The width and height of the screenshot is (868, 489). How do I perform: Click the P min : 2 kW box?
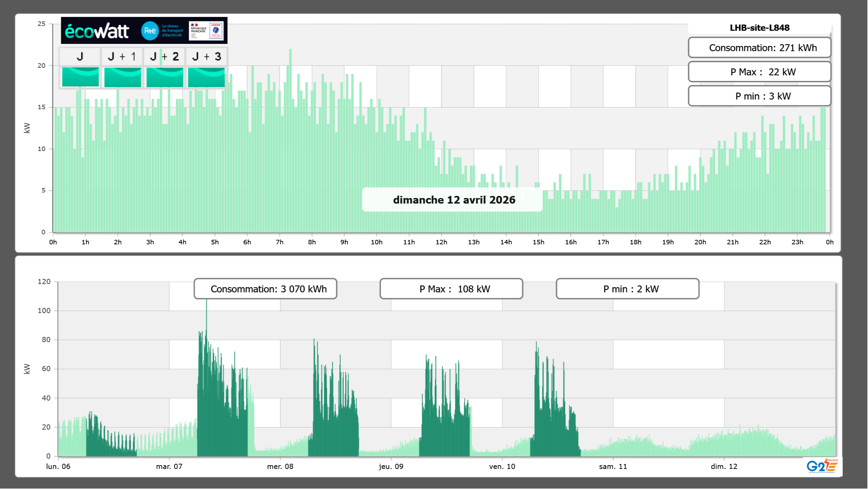coord(627,289)
